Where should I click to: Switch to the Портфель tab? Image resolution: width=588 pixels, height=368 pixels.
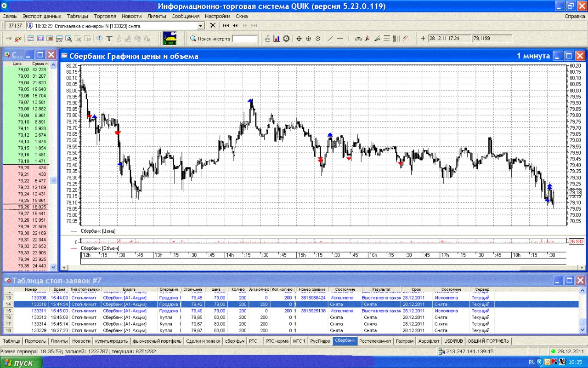(35, 341)
